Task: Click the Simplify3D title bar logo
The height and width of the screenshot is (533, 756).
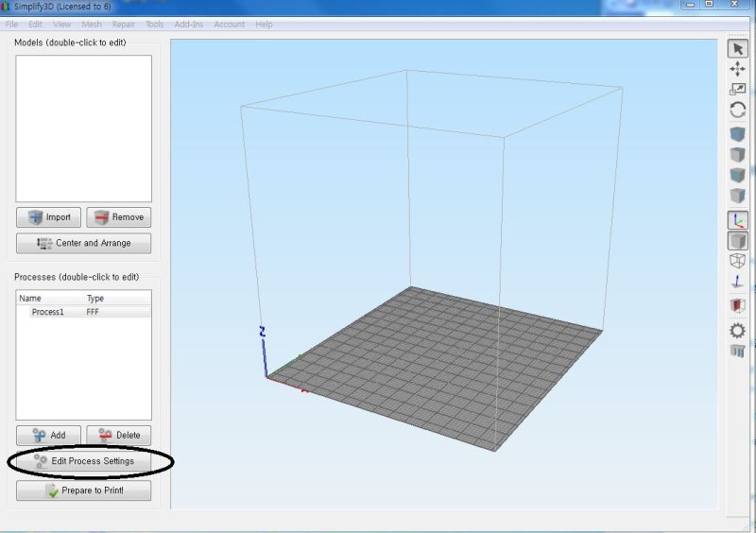Action: pos(6,7)
